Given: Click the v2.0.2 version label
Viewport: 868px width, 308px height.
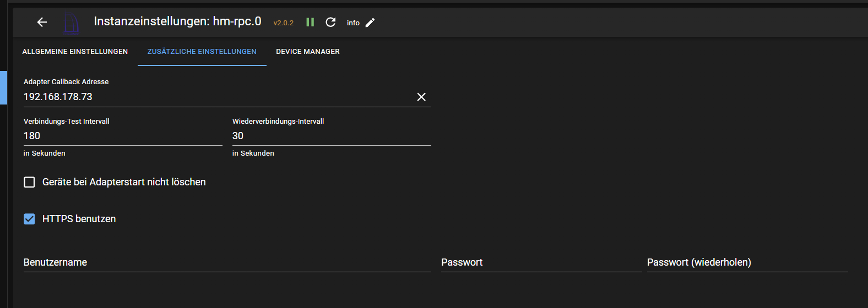Looking at the screenshot, I should 284,23.
